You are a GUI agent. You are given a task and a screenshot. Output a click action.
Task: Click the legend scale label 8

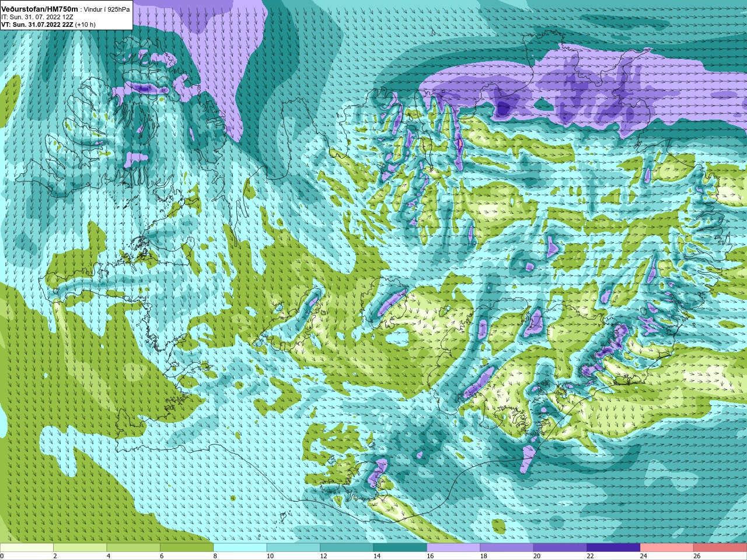[x=215, y=556]
